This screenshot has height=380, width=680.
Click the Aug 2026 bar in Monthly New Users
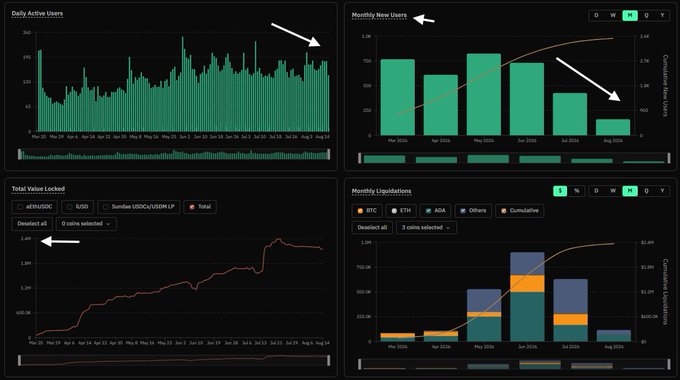click(613, 128)
